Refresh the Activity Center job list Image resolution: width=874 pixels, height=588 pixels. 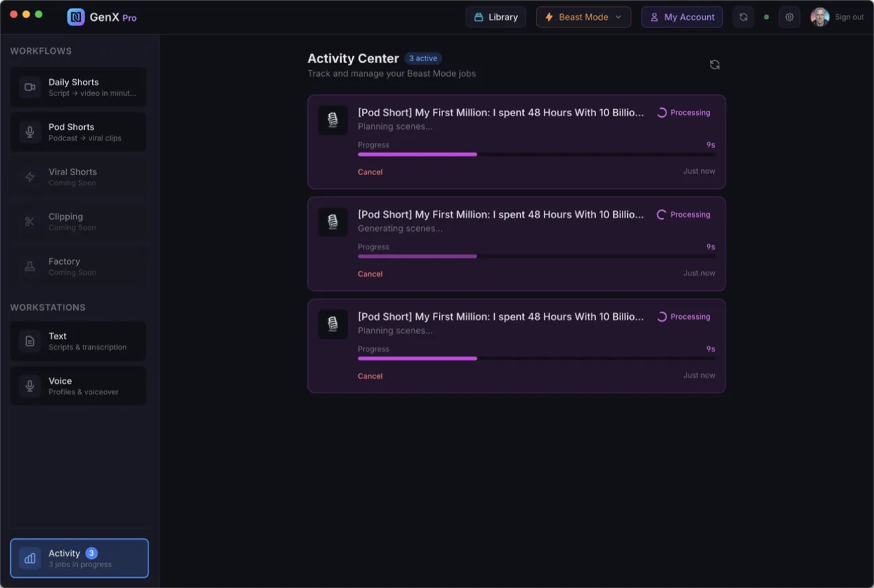715,65
